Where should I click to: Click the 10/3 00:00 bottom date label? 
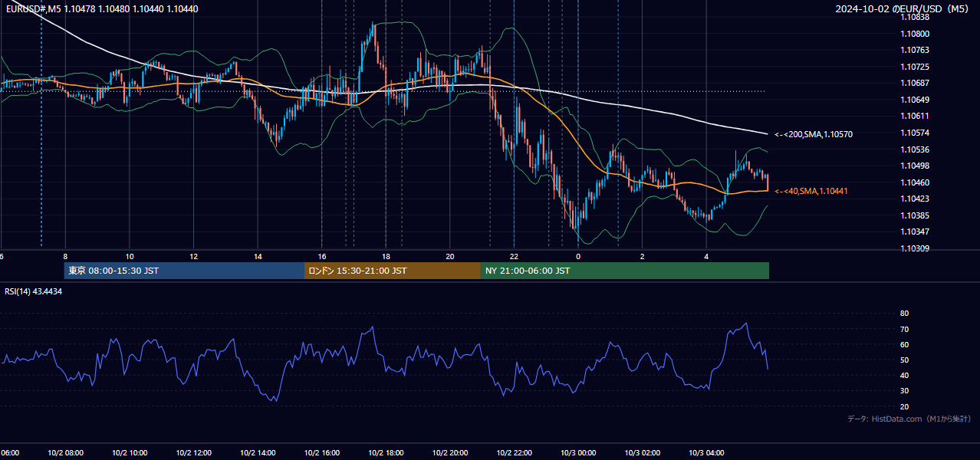pos(578,453)
